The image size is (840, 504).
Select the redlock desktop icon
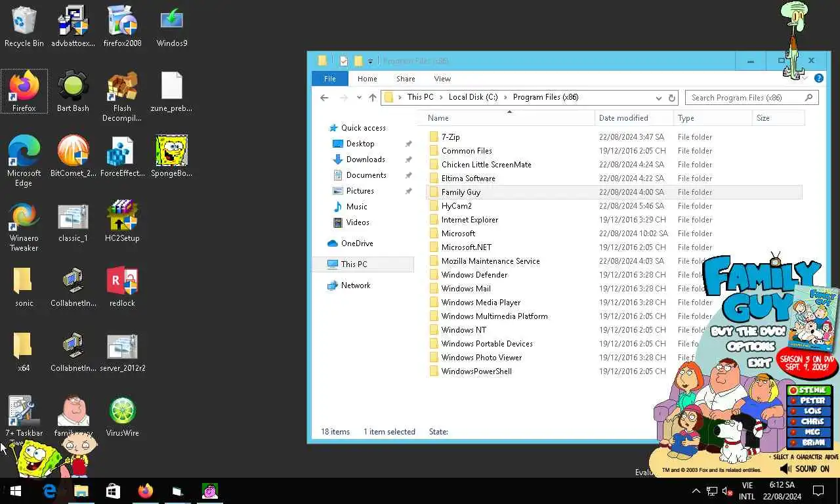pyautogui.click(x=122, y=286)
